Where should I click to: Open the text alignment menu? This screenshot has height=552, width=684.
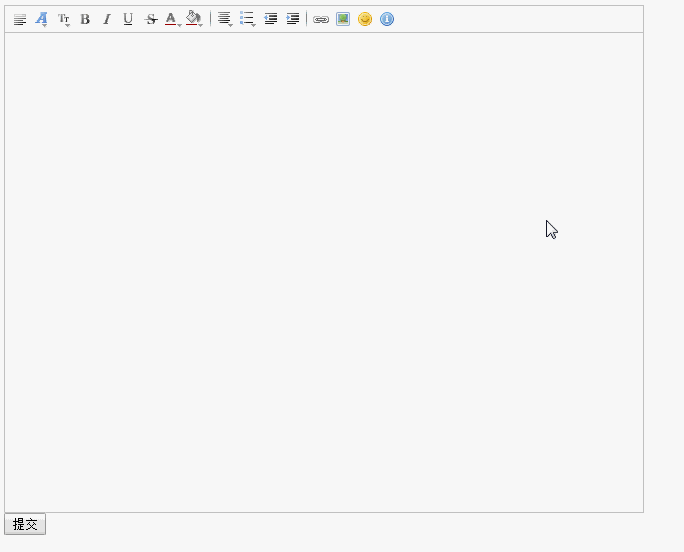[x=225, y=19]
